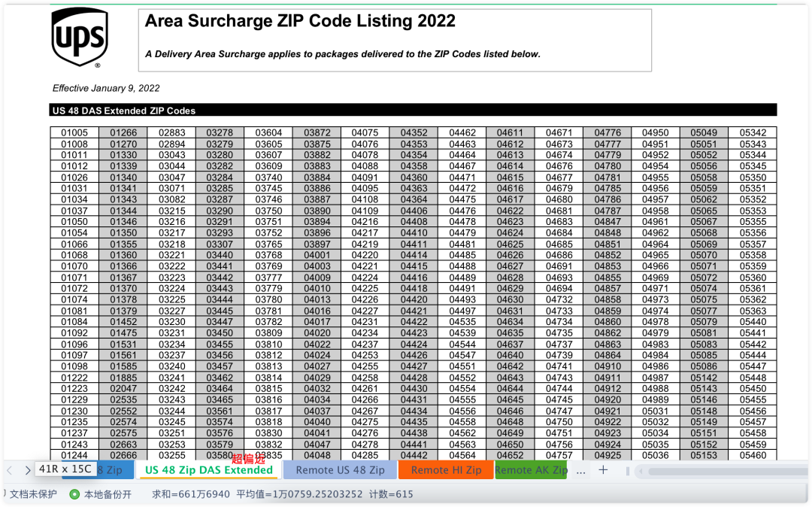Click the sum value in status bar

pos(190,494)
